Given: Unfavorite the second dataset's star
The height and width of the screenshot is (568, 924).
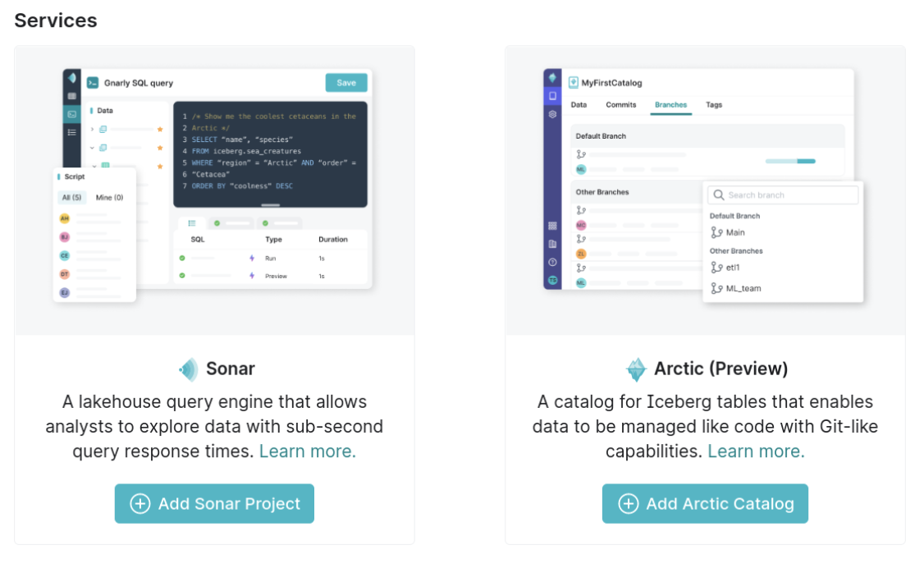Looking at the screenshot, I should 159,147.
